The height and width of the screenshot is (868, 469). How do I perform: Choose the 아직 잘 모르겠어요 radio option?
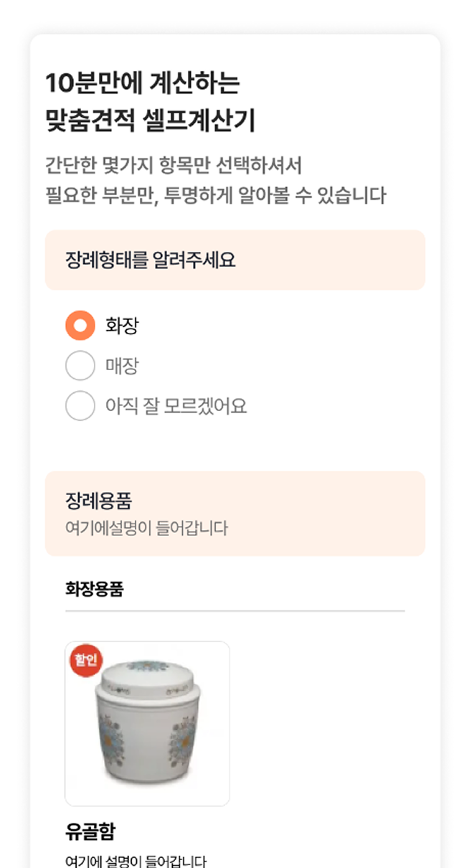coord(80,406)
